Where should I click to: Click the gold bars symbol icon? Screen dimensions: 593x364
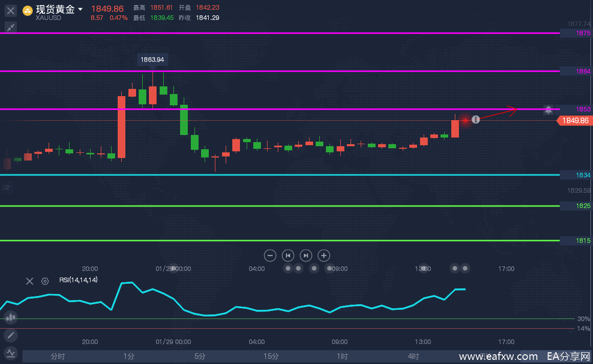[27, 11]
